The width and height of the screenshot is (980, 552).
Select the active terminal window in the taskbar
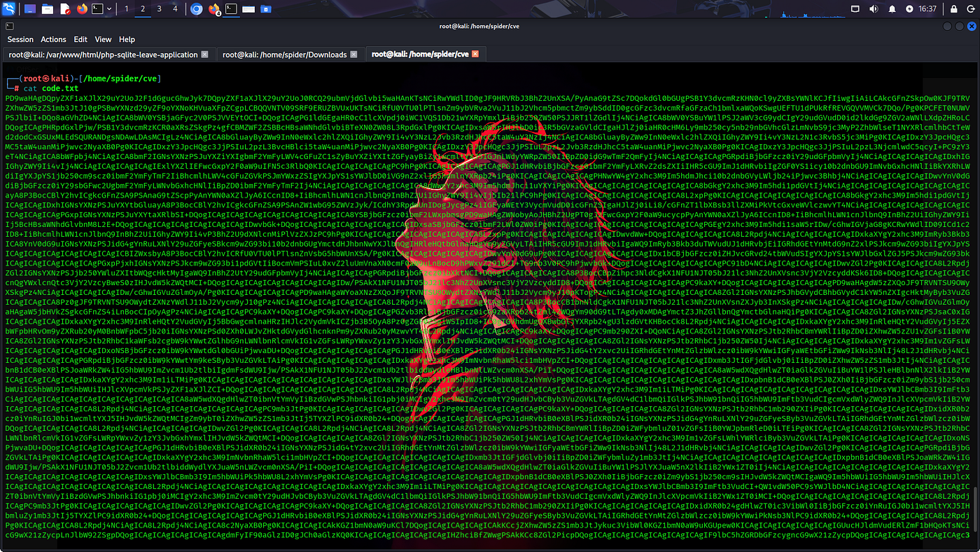coord(231,9)
